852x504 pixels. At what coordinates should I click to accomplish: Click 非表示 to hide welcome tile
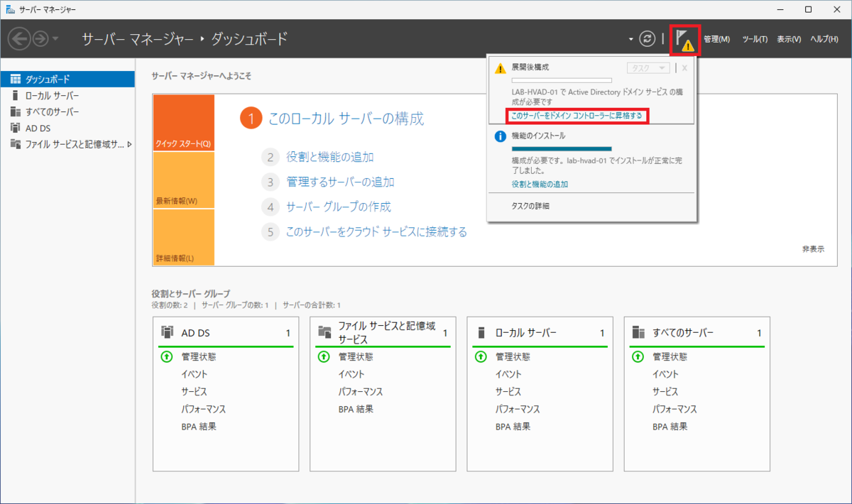813,249
